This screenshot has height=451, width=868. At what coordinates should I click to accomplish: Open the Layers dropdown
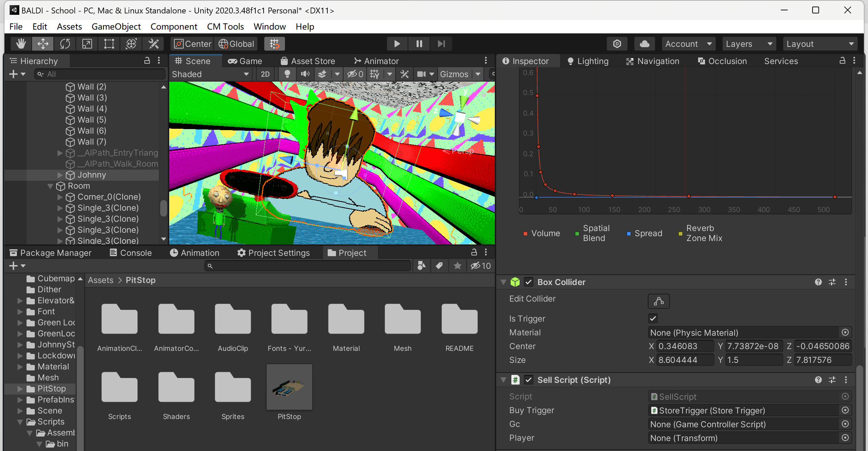pos(749,44)
